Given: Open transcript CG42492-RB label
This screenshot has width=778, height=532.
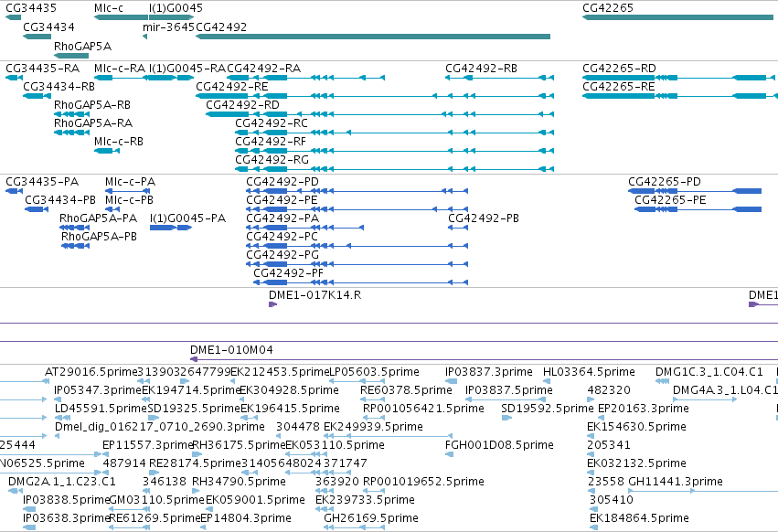Looking at the screenshot, I should click(481, 68).
